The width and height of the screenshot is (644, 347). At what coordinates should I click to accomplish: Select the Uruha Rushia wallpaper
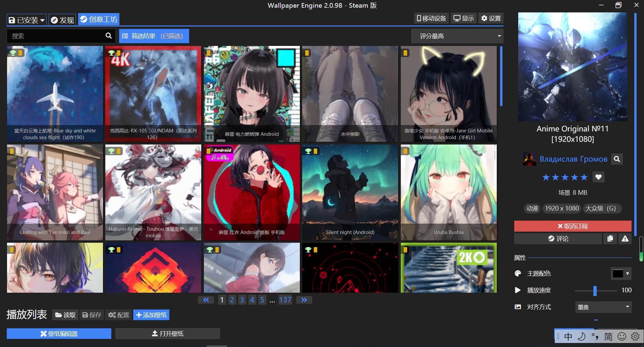click(449, 192)
